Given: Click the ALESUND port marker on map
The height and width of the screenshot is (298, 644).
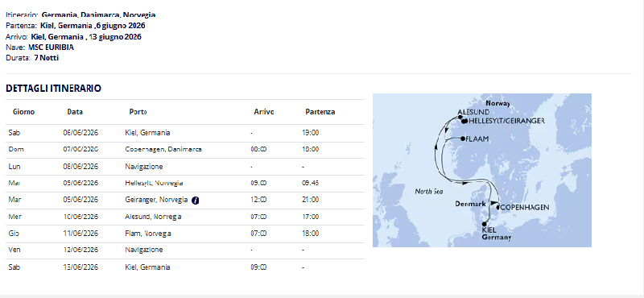Looking at the screenshot, I should 460,118.
